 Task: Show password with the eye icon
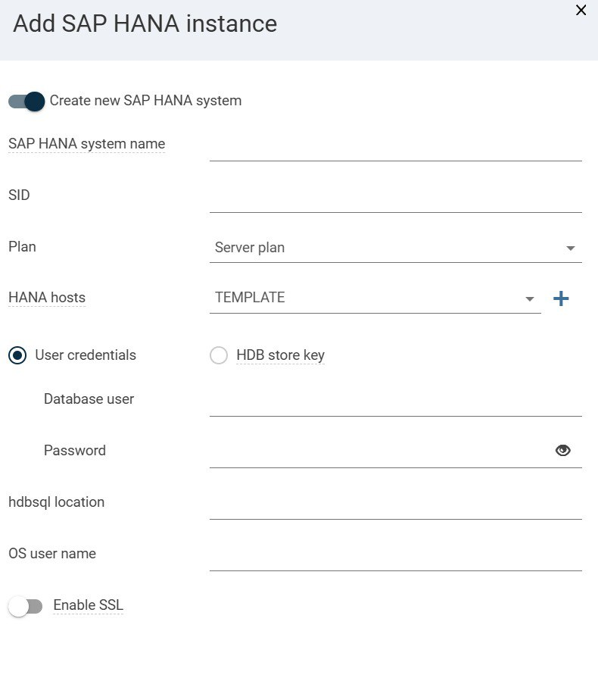click(562, 451)
